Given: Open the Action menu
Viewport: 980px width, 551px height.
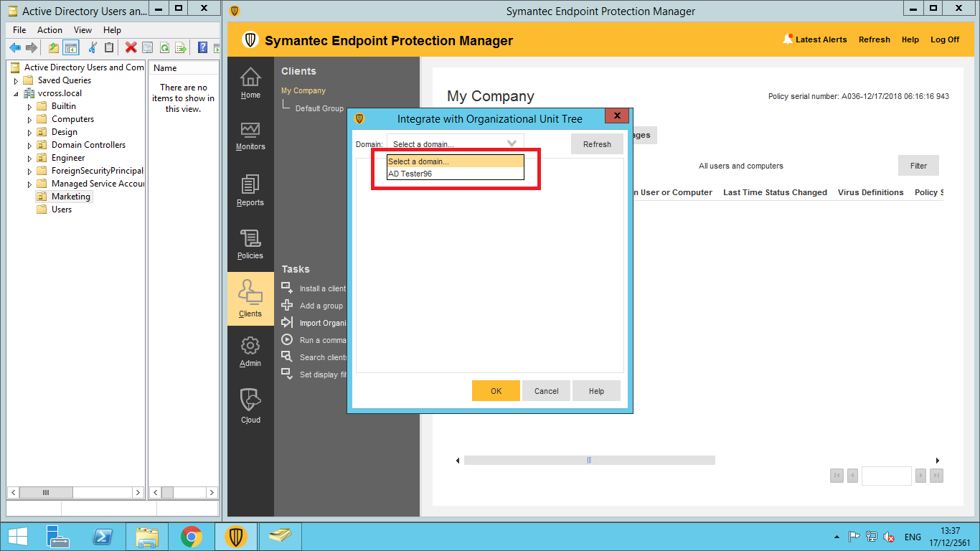Looking at the screenshot, I should (x=50, y=30).
